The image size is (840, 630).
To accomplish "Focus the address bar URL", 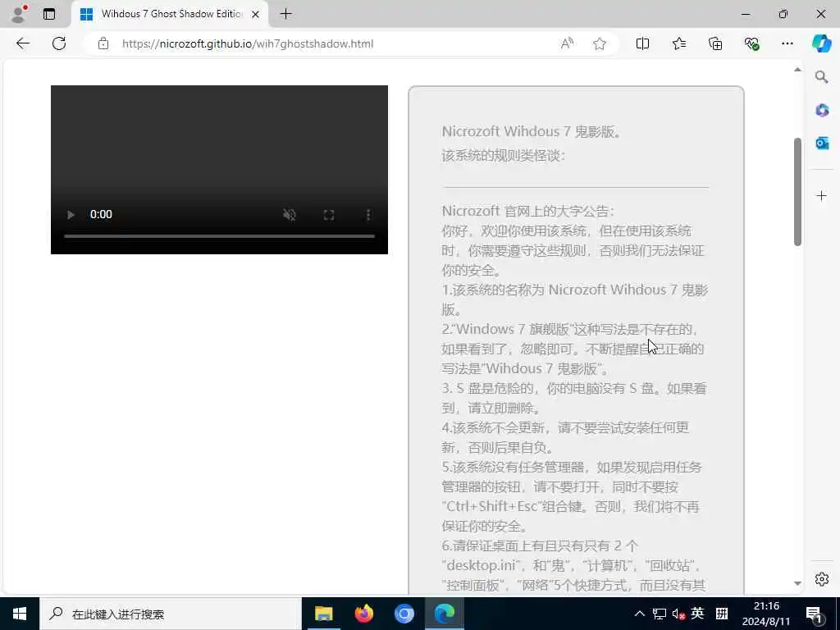I will pos(248,44).
